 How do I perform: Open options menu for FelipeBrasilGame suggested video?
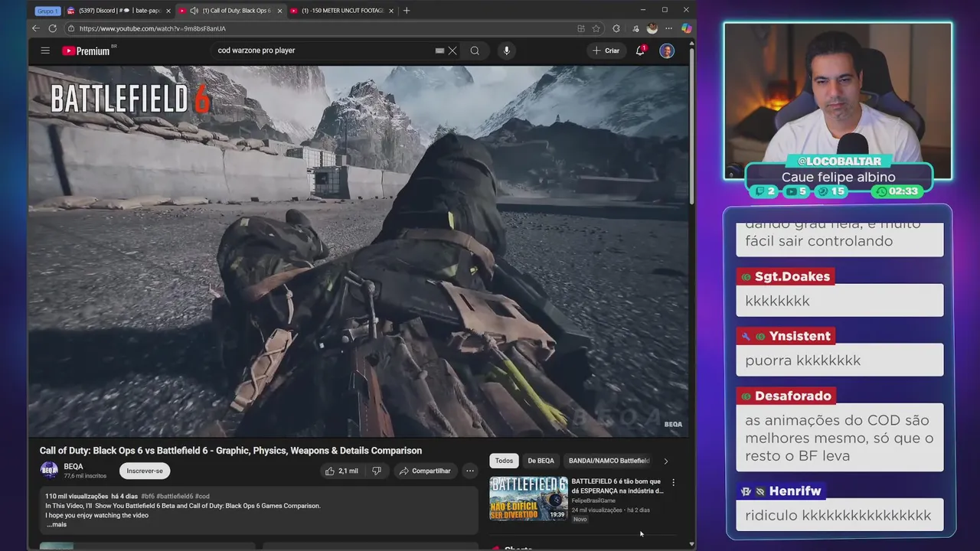[673, 483]
